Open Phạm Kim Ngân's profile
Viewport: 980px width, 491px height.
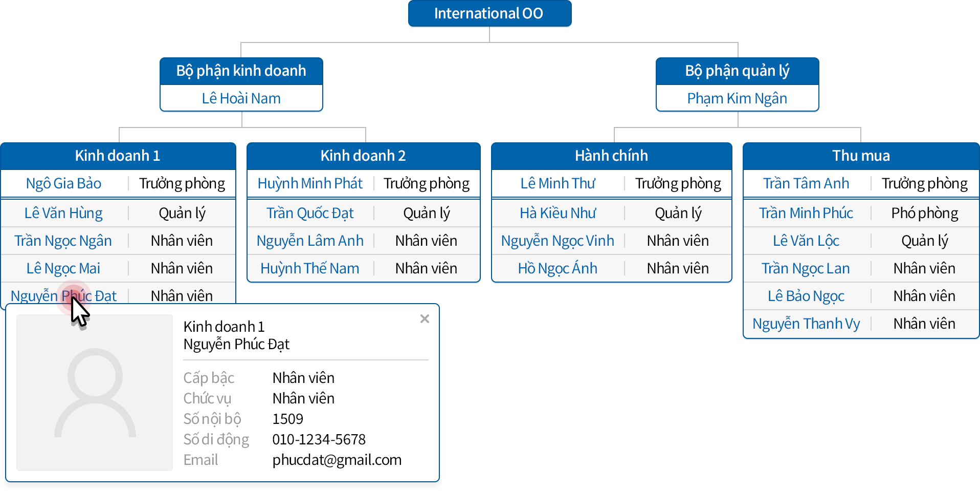coord(737,98)
